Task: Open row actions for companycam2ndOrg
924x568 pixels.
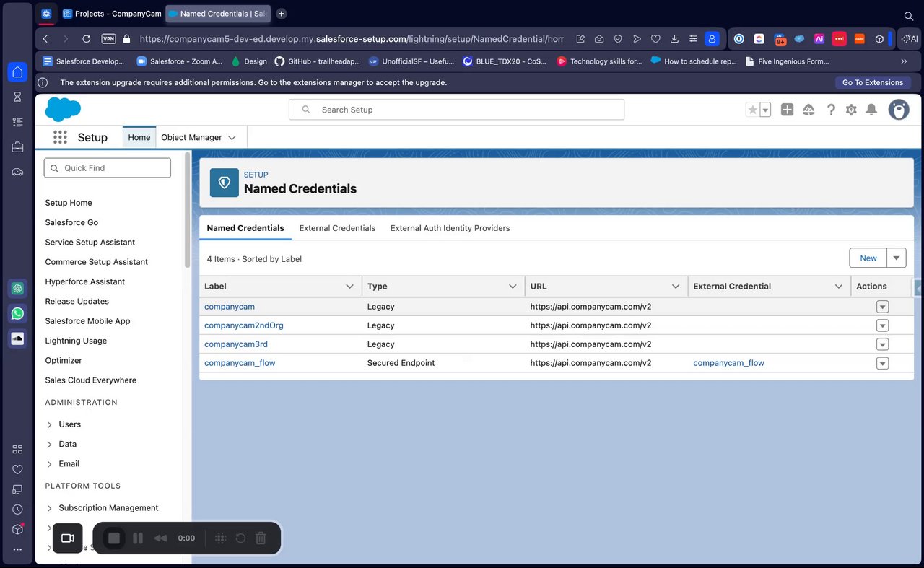Action: pos(882,325)
